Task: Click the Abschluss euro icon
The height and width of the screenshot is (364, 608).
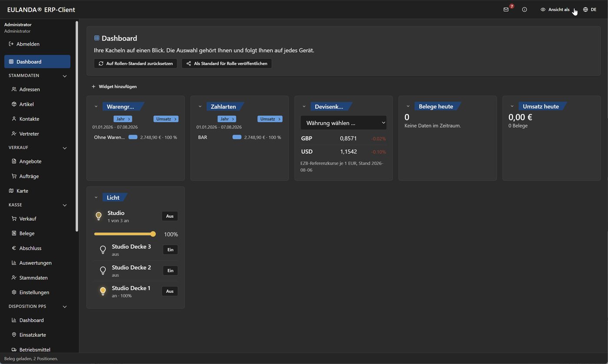Action: [x=14, y=248]
